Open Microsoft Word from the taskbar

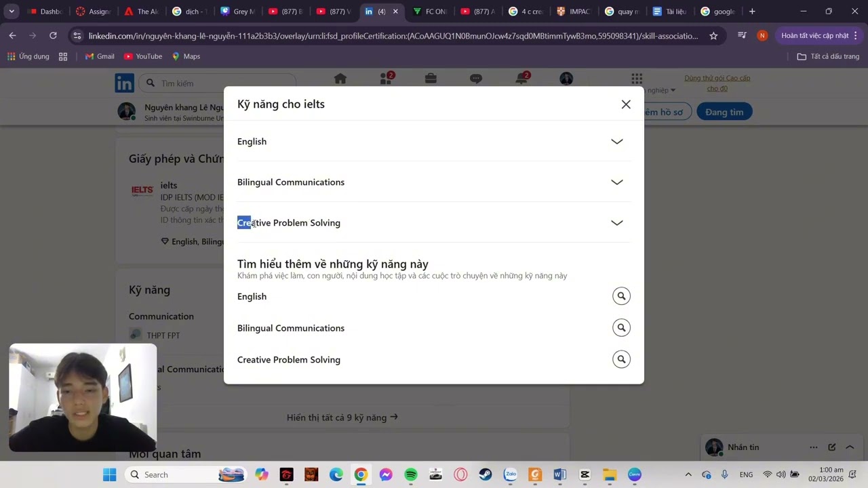[559, 474]
